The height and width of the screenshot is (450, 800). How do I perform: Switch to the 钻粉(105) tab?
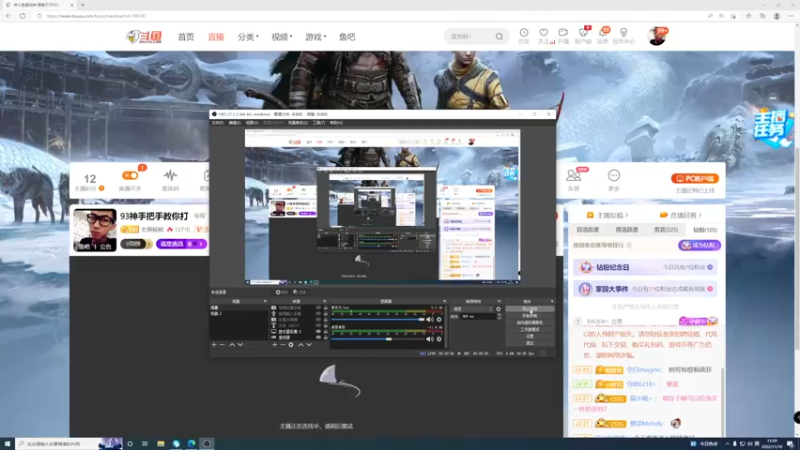pos(705,230)
